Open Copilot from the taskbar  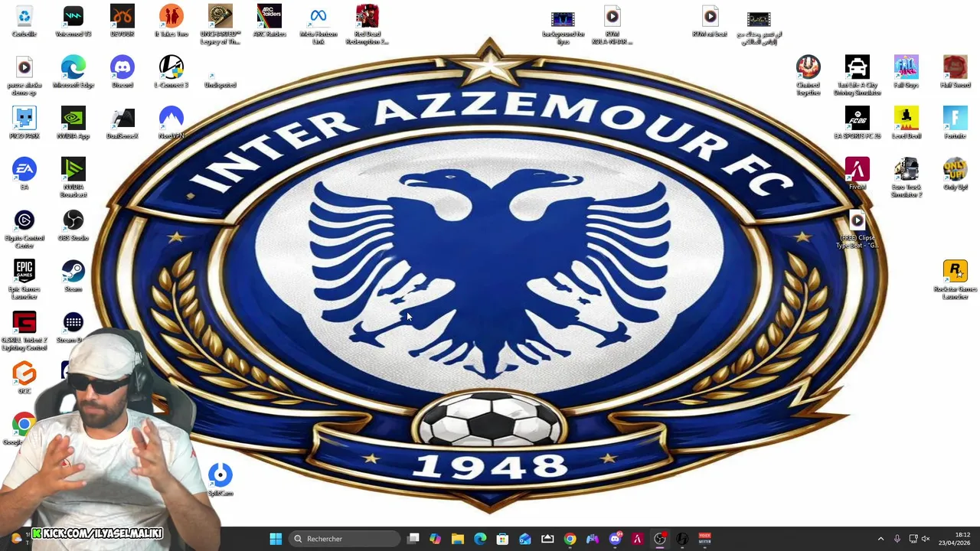click(435, 539)
